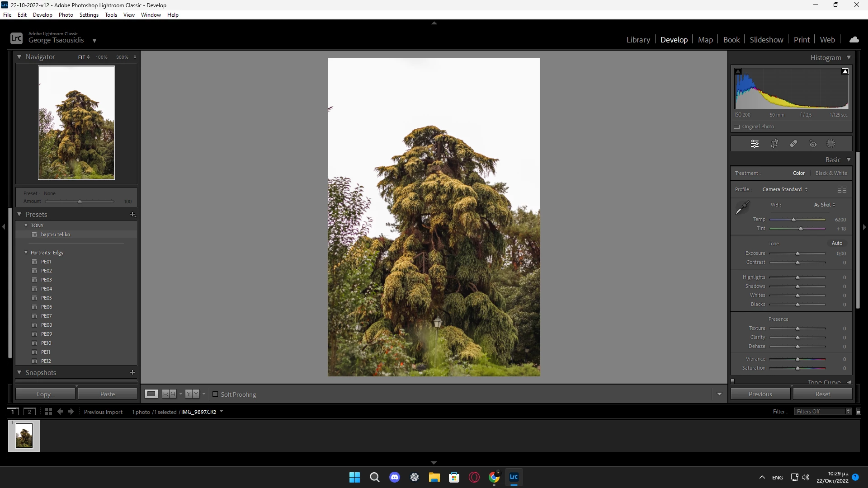
Task: Click the Edit sliders icon
Action: point(755,144)
